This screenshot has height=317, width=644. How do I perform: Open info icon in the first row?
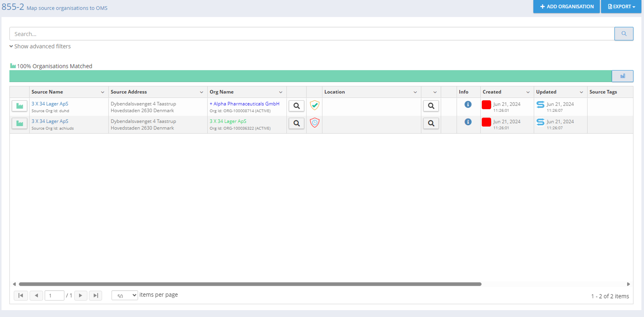tap(468, 104)
